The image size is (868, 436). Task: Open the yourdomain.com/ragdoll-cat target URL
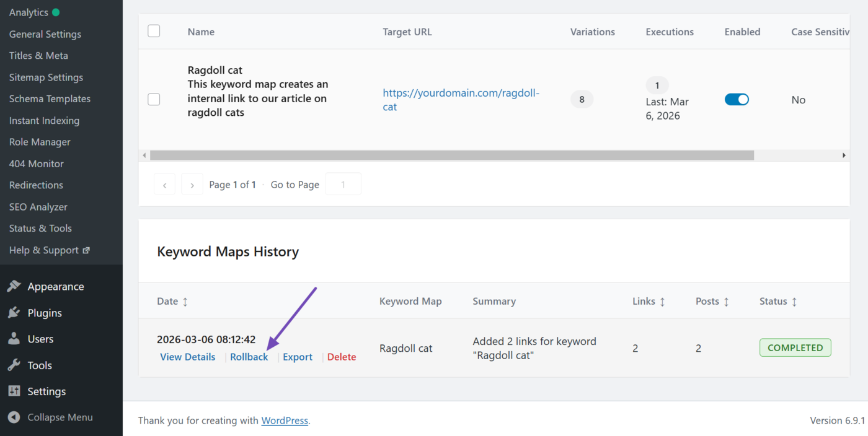pos(461,100)
